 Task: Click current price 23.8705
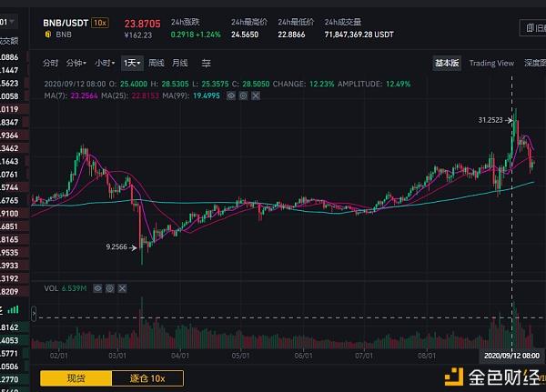pos(143,24)
